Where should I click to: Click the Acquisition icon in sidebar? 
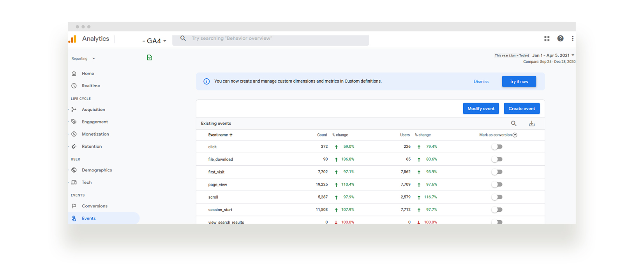point(74,110)
